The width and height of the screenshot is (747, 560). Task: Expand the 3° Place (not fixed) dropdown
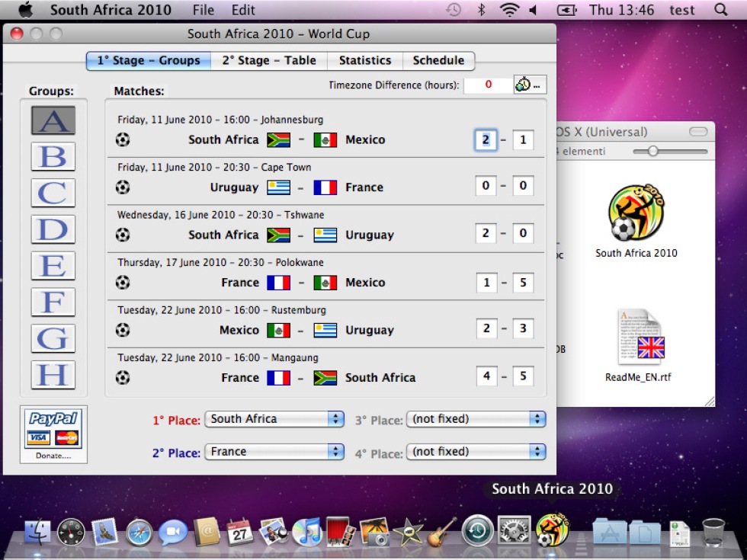476,419
